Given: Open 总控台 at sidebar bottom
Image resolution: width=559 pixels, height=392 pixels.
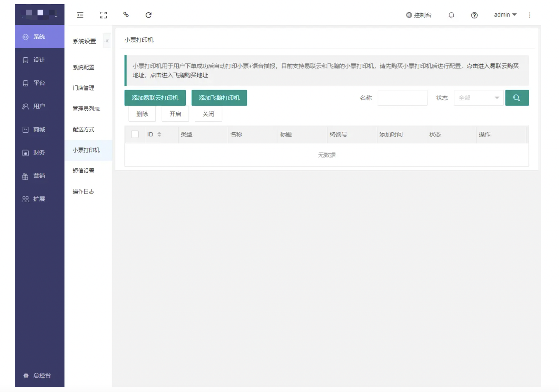Looking at the screenshot, I should (x=40, y=375).
